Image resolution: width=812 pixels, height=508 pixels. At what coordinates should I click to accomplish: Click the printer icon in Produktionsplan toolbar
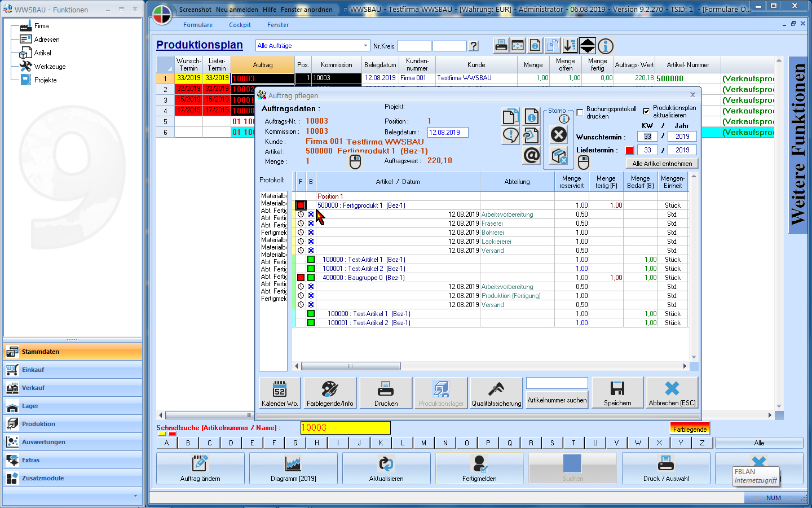pos(501,46)
